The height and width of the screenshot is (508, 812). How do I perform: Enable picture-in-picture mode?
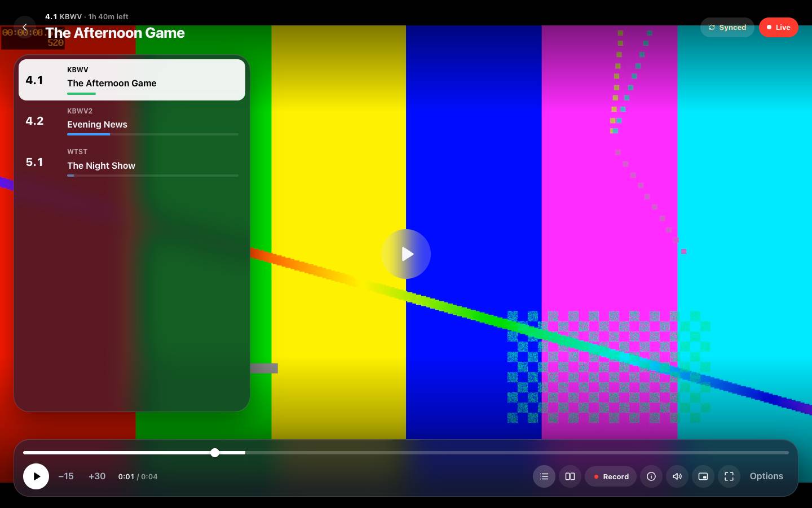(x=703, y=476)
